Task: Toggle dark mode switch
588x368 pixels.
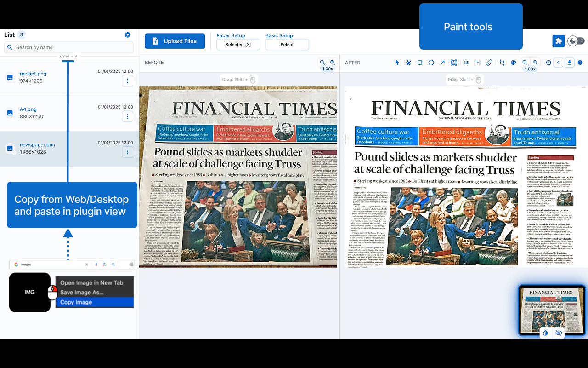Action: coord(576,41)
